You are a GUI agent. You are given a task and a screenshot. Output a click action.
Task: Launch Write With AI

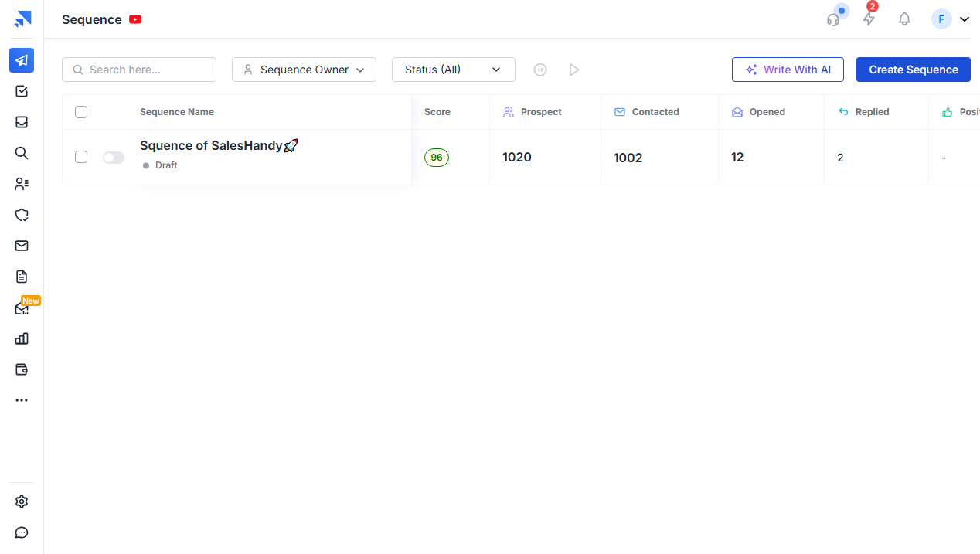(788, 70)
